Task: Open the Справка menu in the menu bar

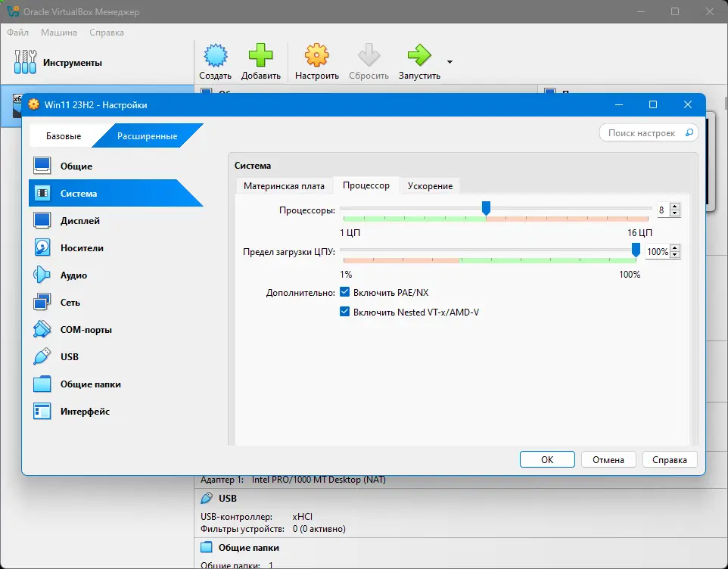Action: (x=107, y=33)
